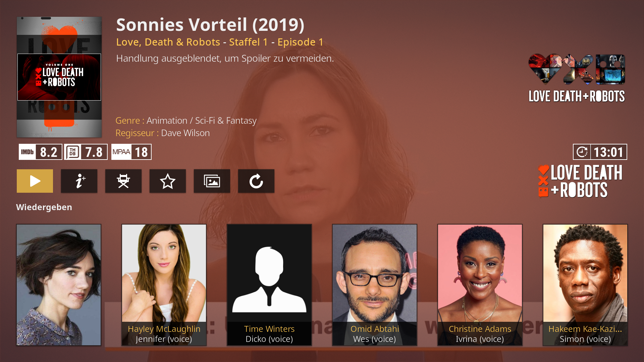Open Omid Abtahi cast entry
The width and height of the screenshot is (644, 362).
point(375,285)
